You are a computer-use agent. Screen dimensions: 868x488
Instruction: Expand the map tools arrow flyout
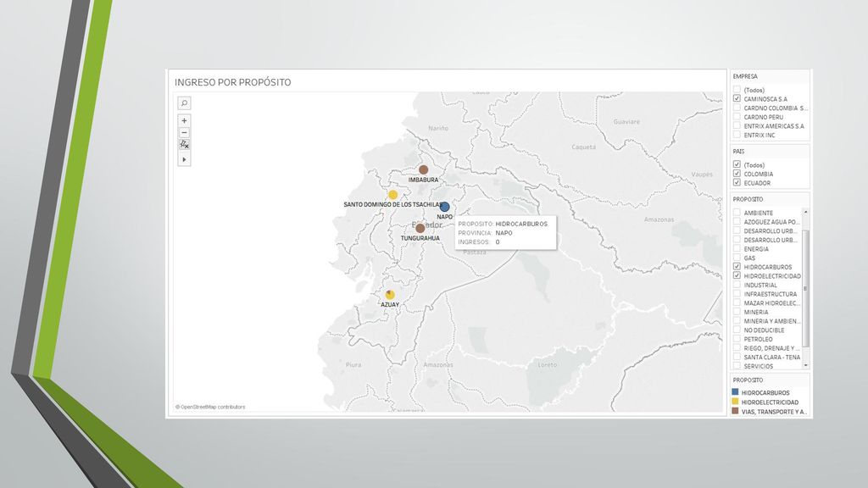pyautogui.click(x=184, y=159)
